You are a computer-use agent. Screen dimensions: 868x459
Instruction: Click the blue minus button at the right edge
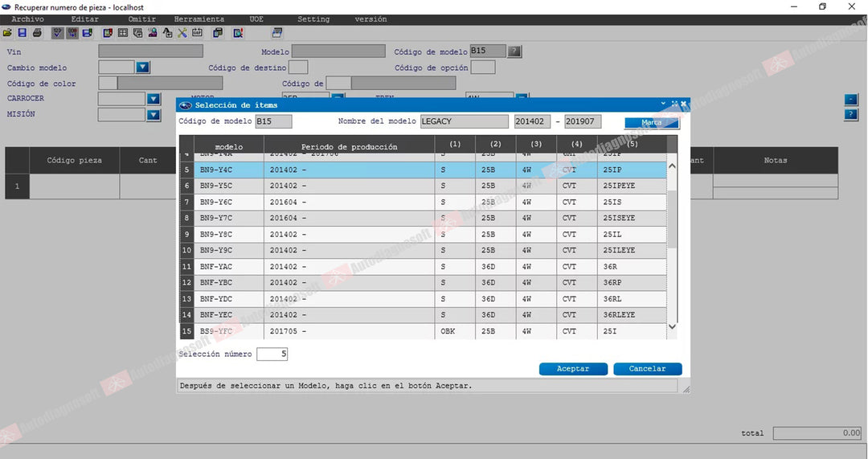pos(851,99)
